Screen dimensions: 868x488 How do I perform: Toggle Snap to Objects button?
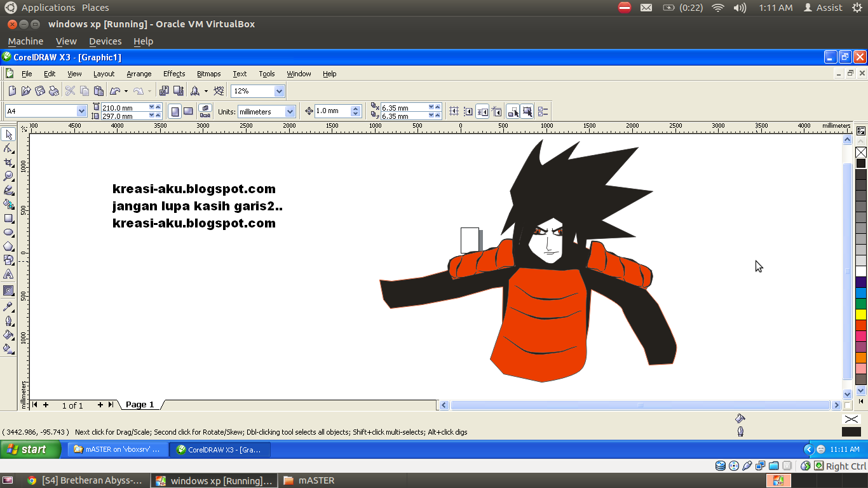point(482,111)
